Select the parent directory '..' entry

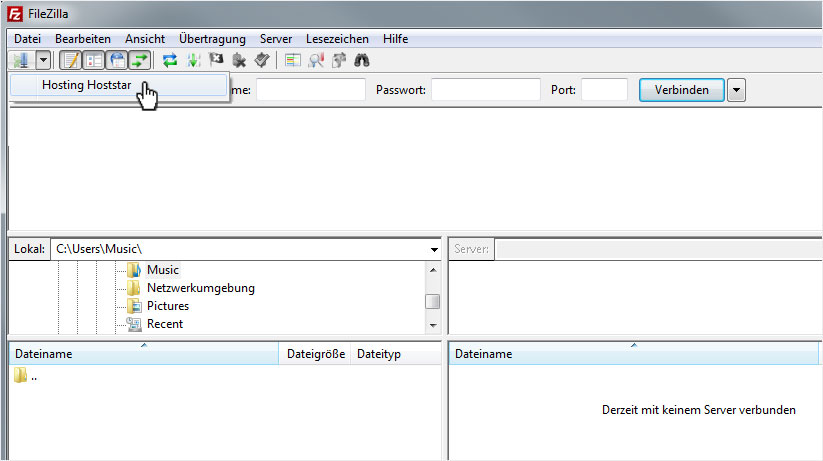[x=25, y=375]
